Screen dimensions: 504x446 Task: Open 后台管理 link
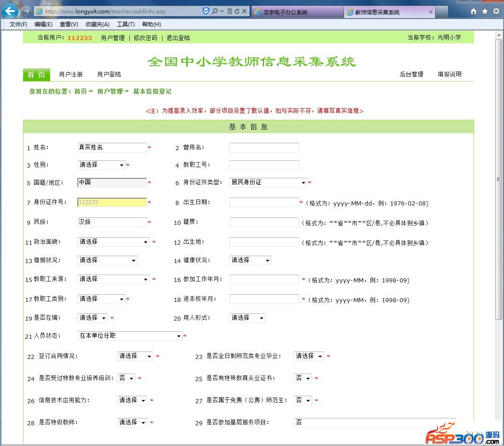(x=411, y=74)
